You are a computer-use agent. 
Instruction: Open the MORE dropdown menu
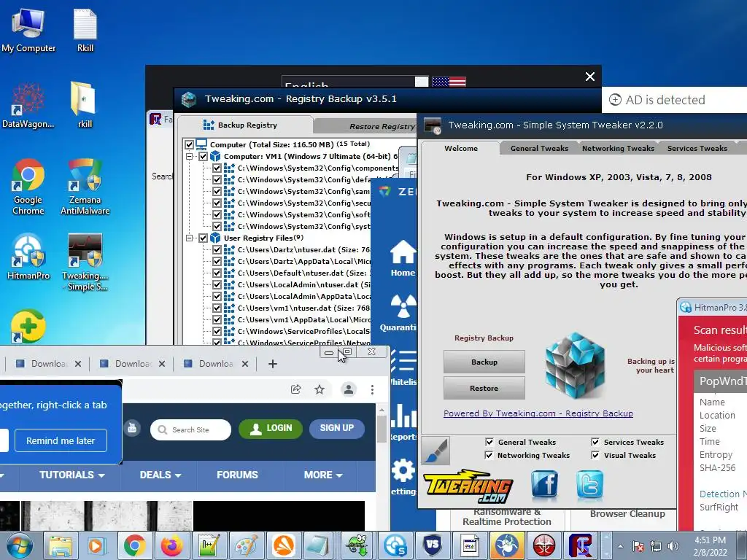coord(323,475)
